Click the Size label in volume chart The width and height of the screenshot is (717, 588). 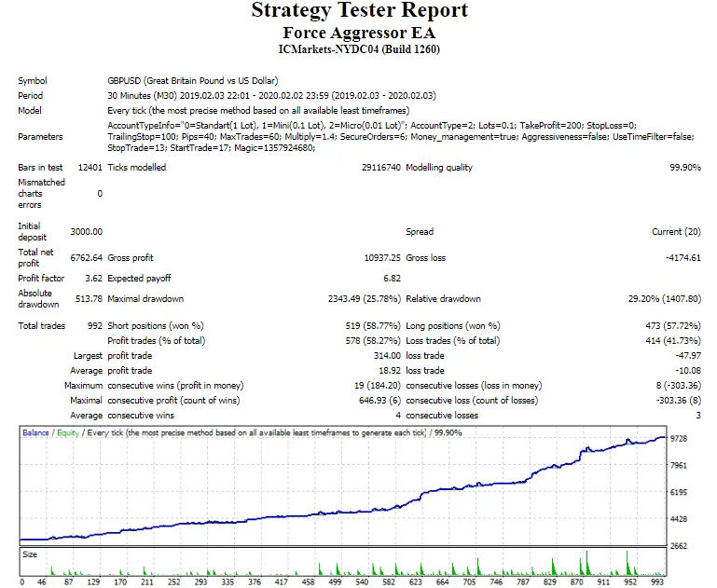point(31,553)
